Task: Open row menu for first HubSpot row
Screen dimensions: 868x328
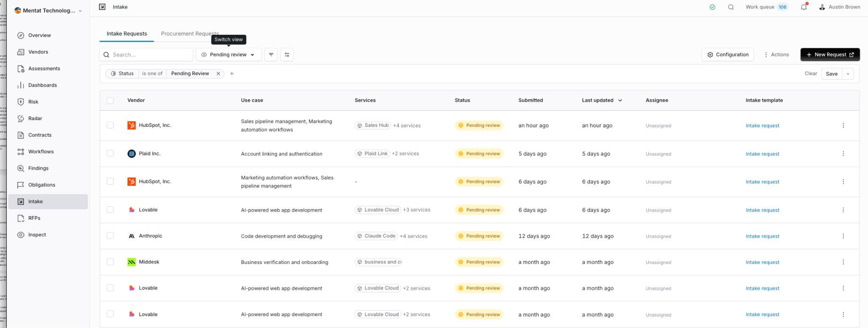Action: coord(843,125)
